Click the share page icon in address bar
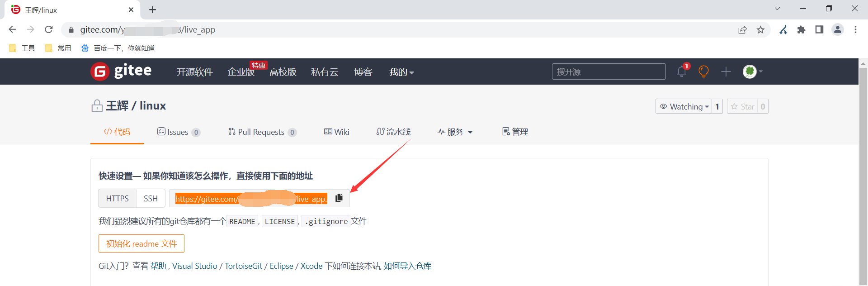The width and height of the screenshot is (868, 286). coord(742,30)
